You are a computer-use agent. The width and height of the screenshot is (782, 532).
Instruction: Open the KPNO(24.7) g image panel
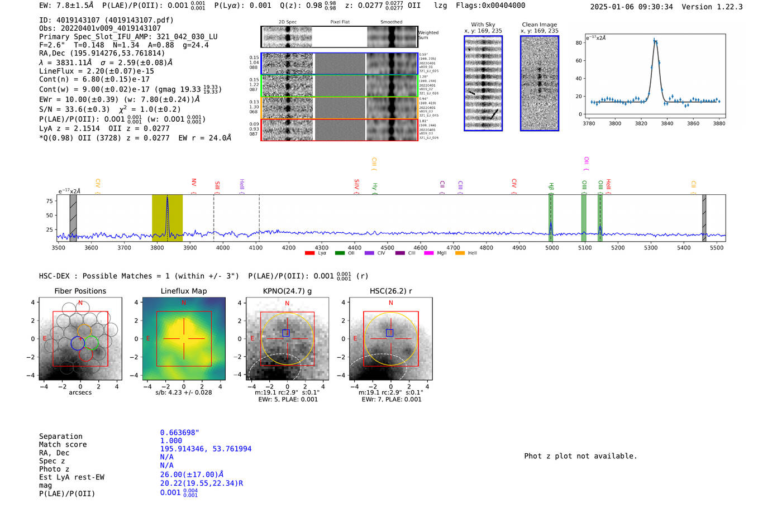coord(287,339)
